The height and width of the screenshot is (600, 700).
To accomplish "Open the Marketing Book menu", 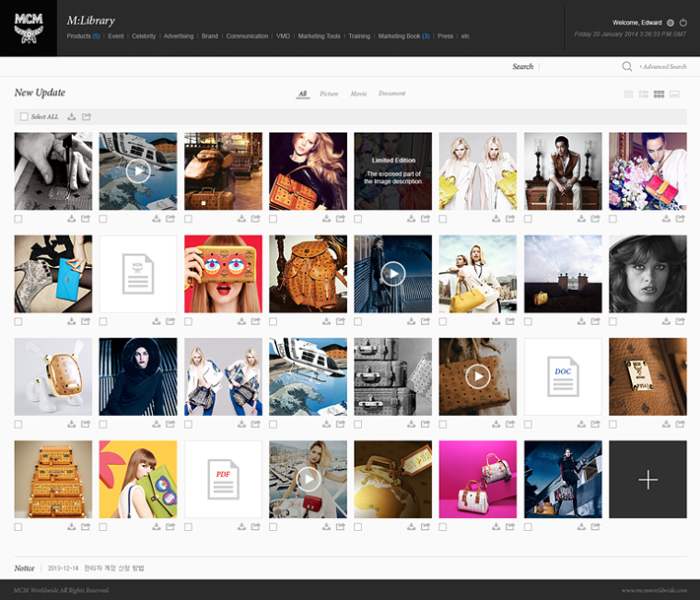I will click(399, 36).
